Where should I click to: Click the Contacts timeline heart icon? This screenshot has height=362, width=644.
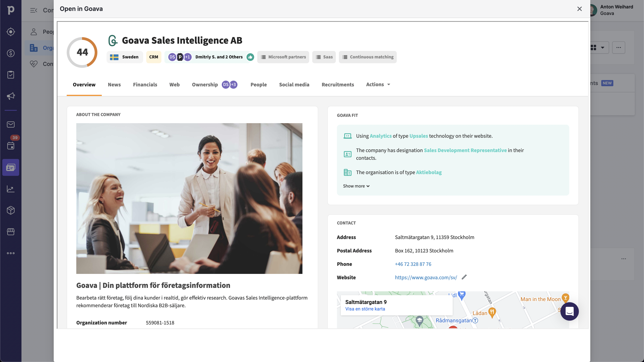coord(34,64)
